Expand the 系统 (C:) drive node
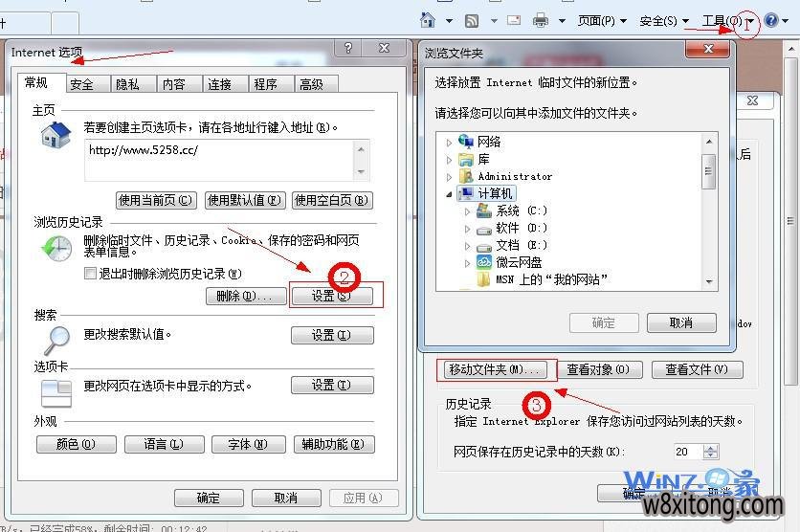This screenshot has width=800, height=532. click(x=468, y=211)
